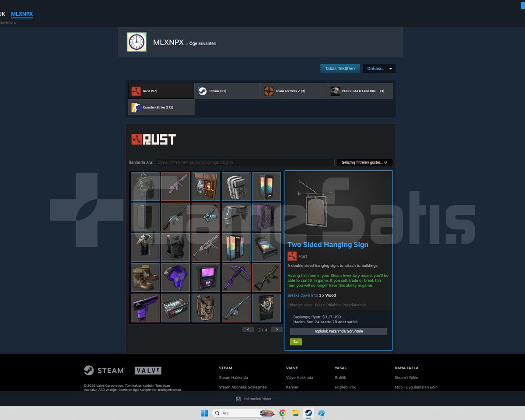Select the plain gray tall box item

(145, 217)
